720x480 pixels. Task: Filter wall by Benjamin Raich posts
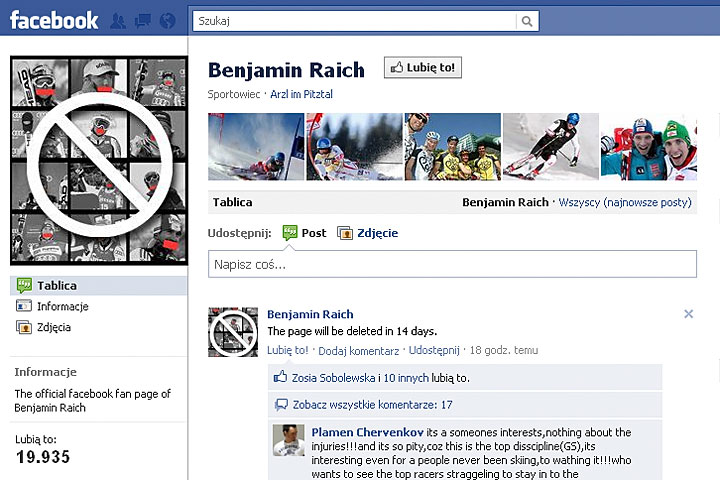click(505, 202)
